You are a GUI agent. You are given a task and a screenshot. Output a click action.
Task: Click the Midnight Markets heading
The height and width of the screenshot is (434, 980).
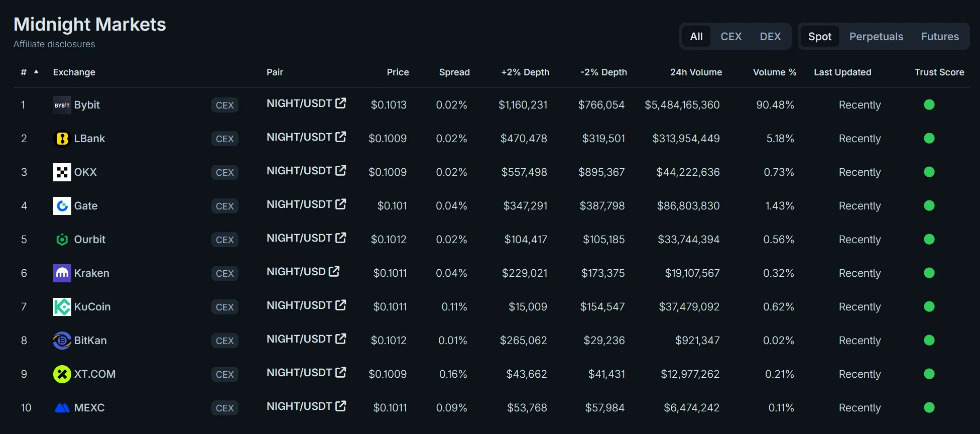tap(90, 25)
